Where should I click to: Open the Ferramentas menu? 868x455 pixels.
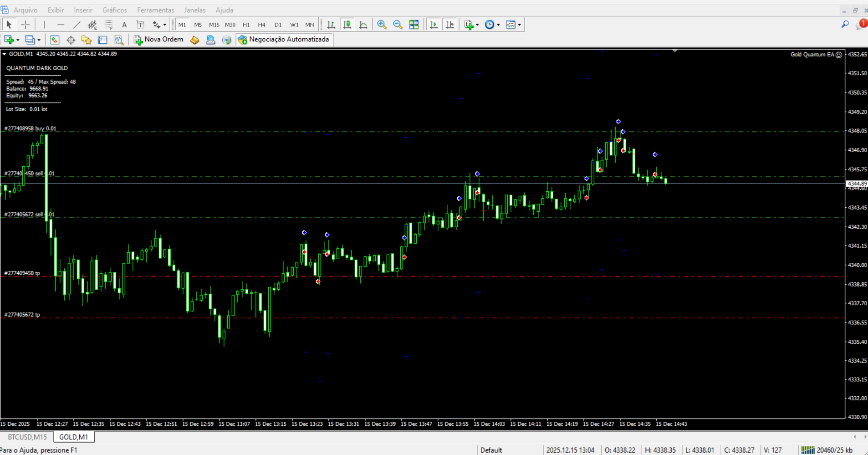pos(155,10)
